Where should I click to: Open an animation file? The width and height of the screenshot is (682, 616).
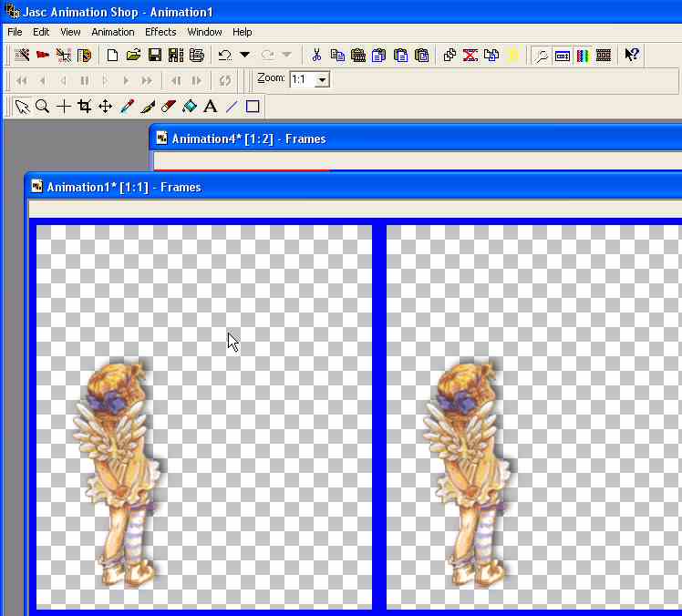coord(133,56)
